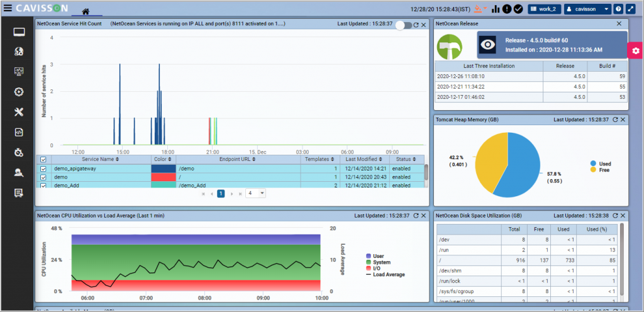Toggle the System series in CPU legend
The image size is (644, 312).
[x=378, y=262]
